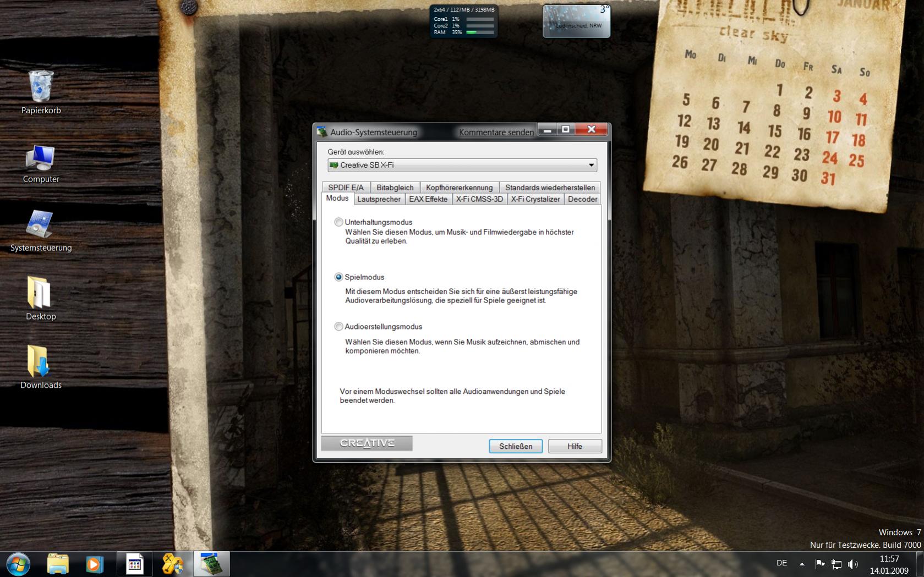Switch to the X-Fi Crystalizer tab

click(535, 199)
